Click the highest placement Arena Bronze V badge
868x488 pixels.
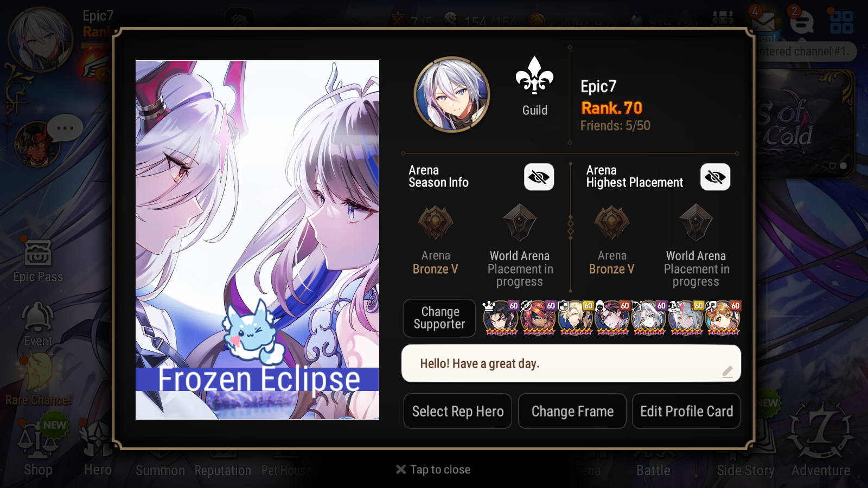(x=612, y=223)
